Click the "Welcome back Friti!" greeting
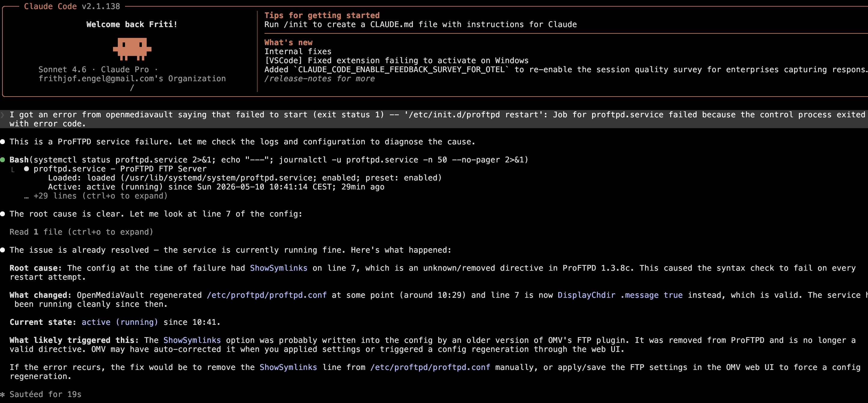 [132, 24]
